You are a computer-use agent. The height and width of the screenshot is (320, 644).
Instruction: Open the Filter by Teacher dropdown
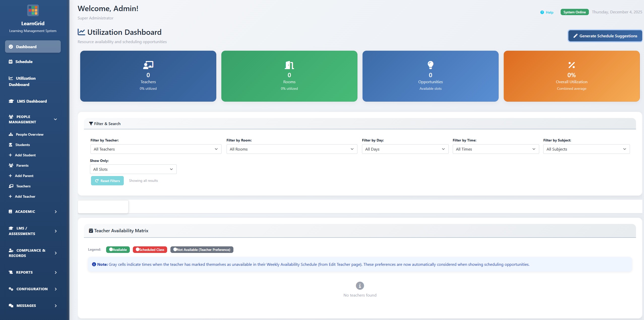pos(156,149)
